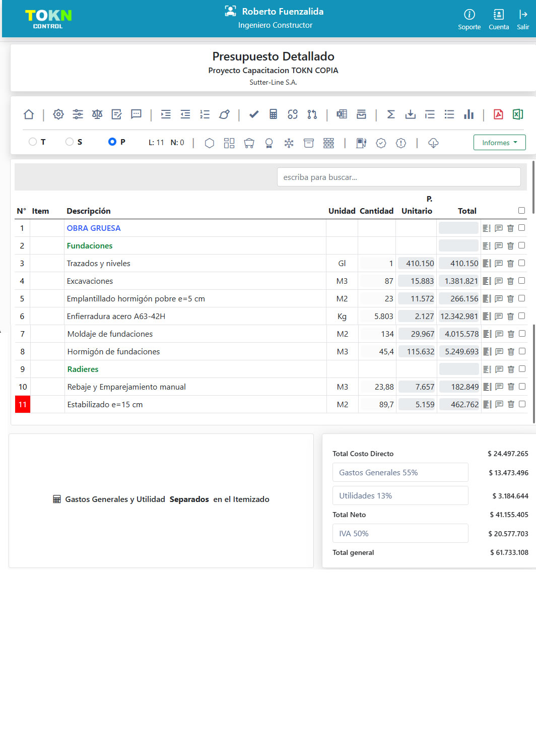Open Cuenta in the top bar

tap(499, 20)
